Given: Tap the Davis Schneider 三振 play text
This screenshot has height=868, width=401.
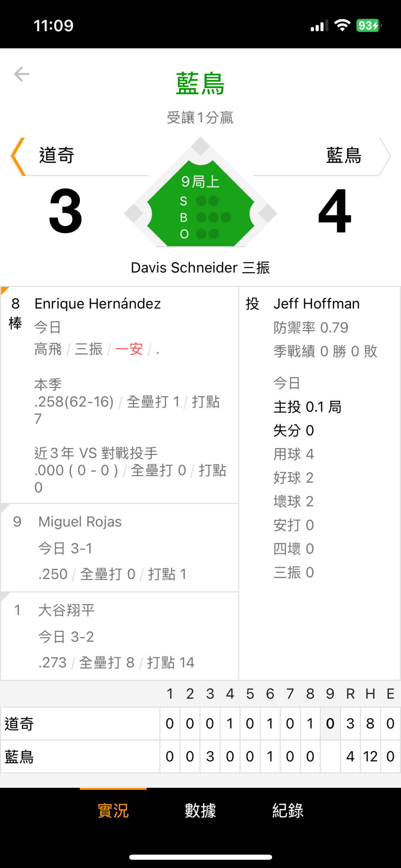Looking at the screenshot, I should pyautogui.click(x=200, y=268).
